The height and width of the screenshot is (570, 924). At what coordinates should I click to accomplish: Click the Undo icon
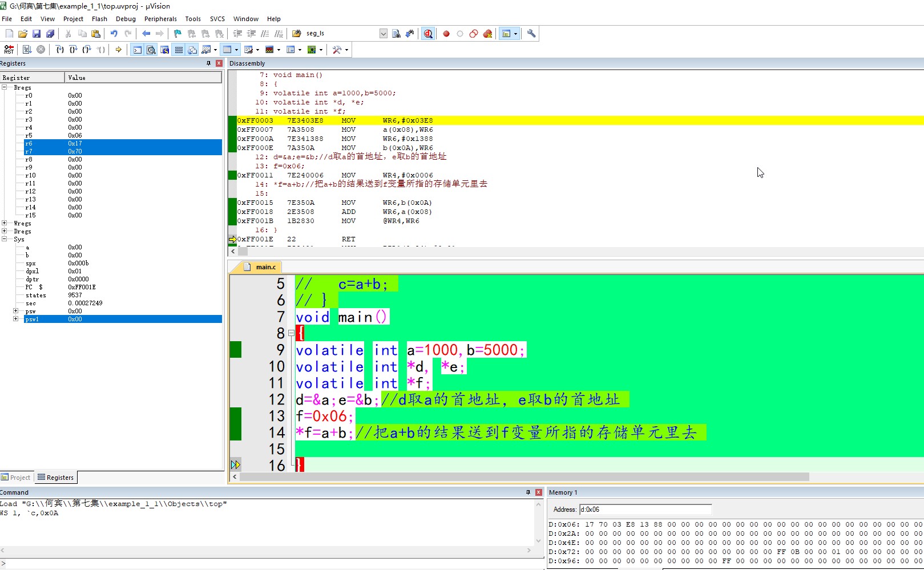click(x=114, y=34)
